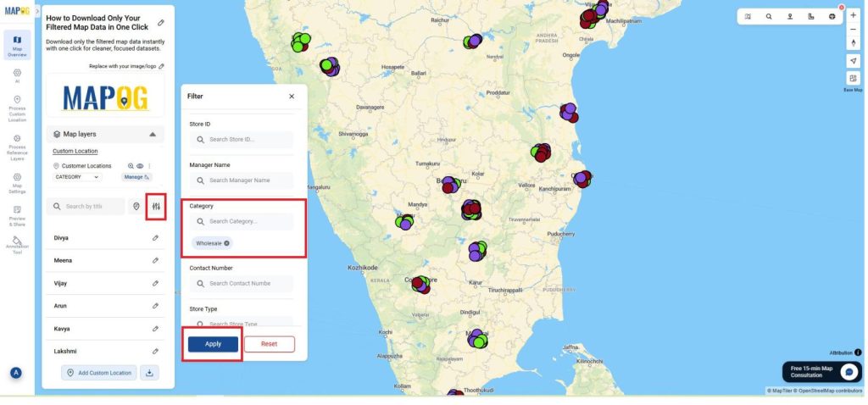Viewport: 868px width, 405px height.
Task: Click the MAPOG logo at top left
Action: [17, 10]
